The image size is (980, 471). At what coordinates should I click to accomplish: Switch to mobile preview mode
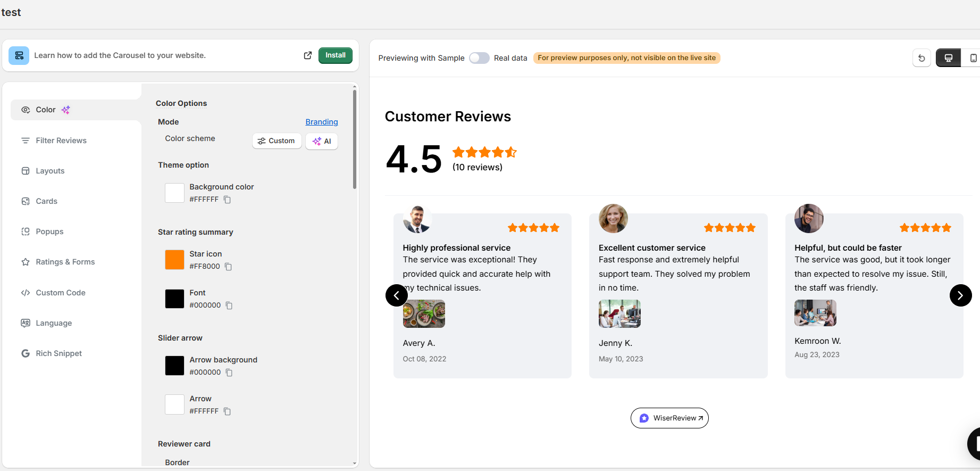973,58
